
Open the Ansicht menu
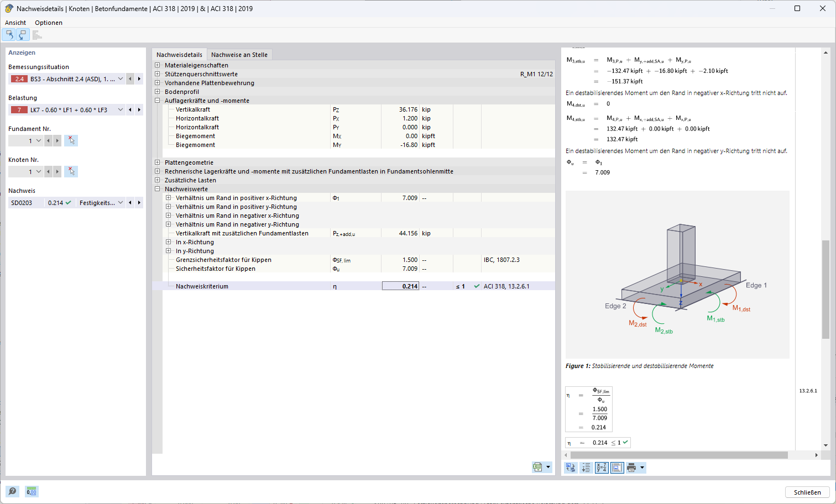(x=15, y=23)
